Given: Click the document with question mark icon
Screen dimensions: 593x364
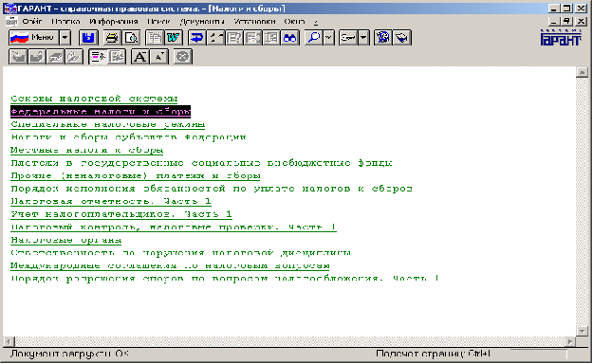Looking at the screenshot, I should click(234, 38).
